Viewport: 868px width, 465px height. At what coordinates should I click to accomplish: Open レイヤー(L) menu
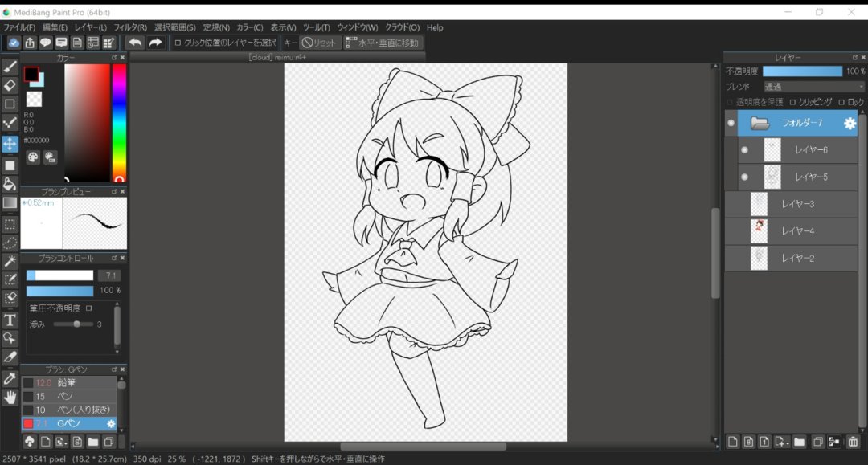coord(90,27)
